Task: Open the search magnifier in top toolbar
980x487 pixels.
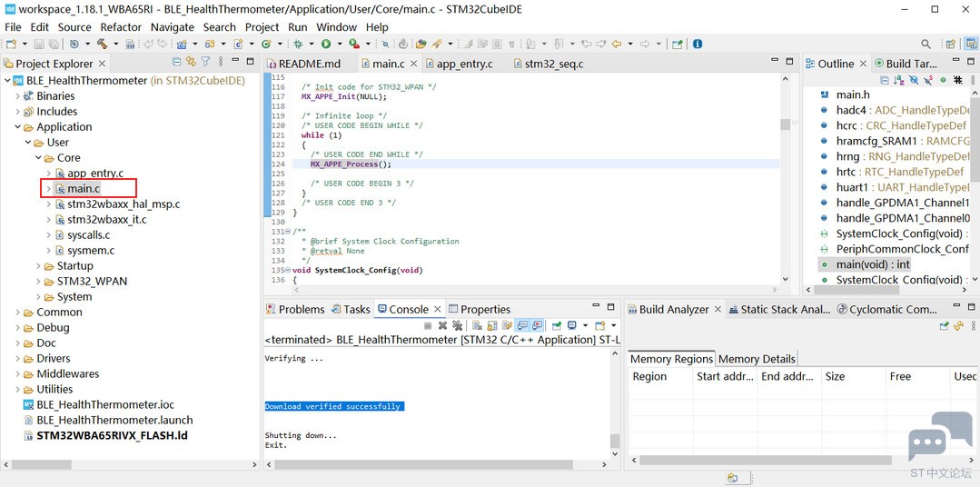Action: [x=926, y=44]
